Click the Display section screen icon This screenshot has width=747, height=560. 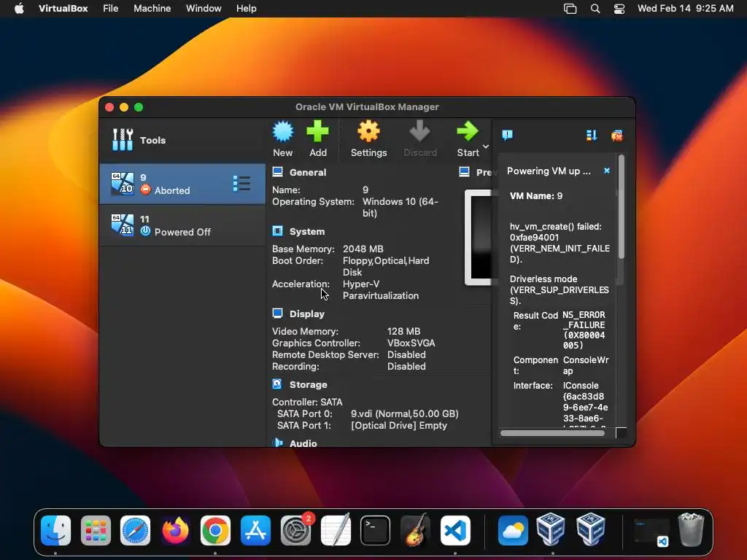coord(277,314)
